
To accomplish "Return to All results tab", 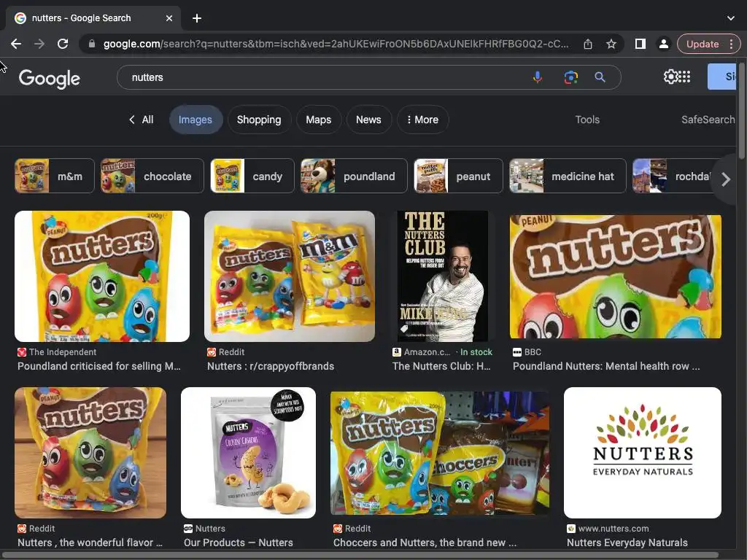I will (142, 120).
